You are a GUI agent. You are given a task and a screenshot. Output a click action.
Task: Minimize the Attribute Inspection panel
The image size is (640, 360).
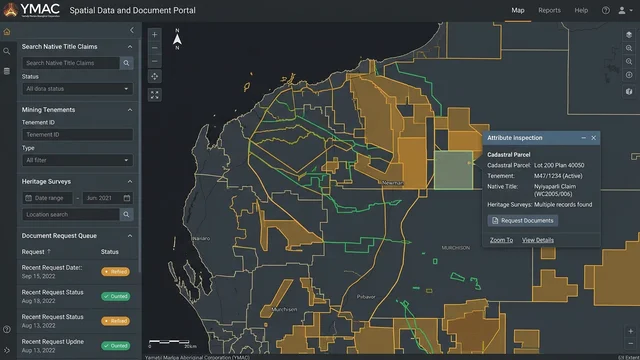(584, 138)
